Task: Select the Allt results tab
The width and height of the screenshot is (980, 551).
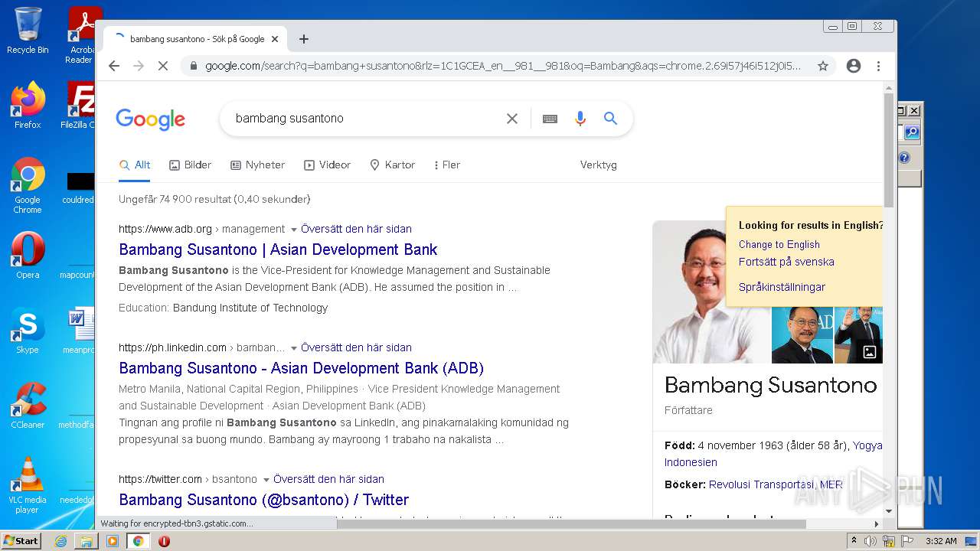Action: coord(135,165)
